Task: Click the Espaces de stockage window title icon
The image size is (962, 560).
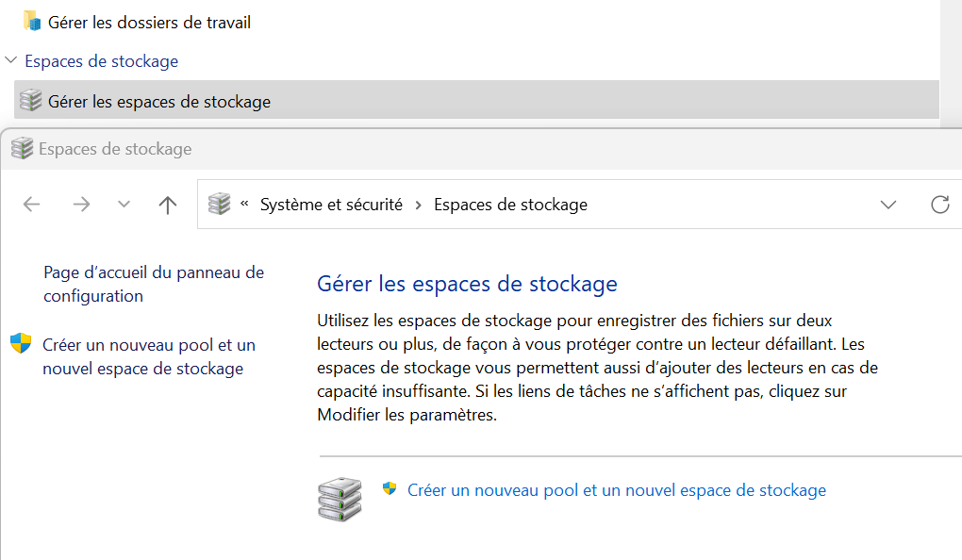Action: [22, 149]
